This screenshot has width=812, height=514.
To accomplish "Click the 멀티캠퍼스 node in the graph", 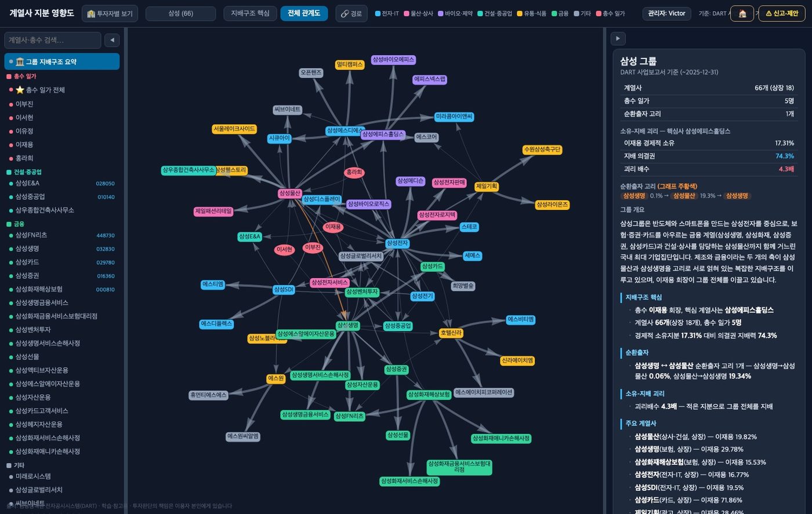I will (349, 65).
